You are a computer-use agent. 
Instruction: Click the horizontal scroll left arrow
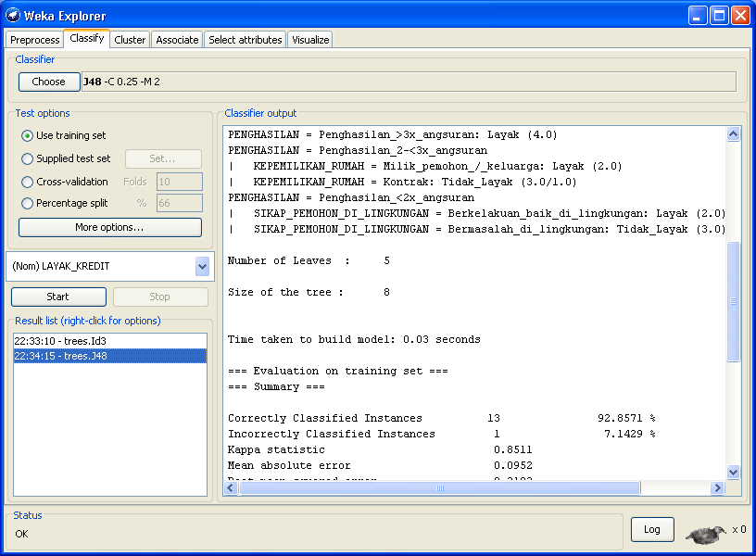pyautogui.click(x=231, y=488)
